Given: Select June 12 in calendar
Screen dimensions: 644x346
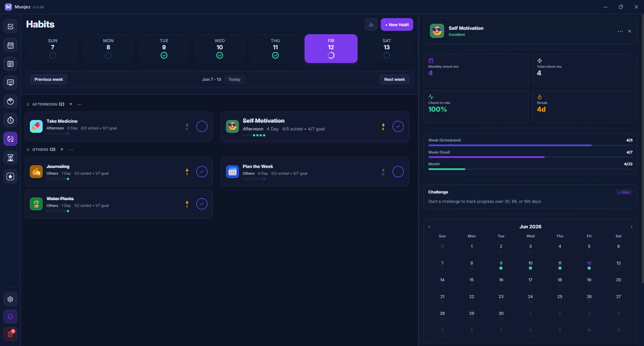Looking at the screenshot, I should (x=589, y=265).
